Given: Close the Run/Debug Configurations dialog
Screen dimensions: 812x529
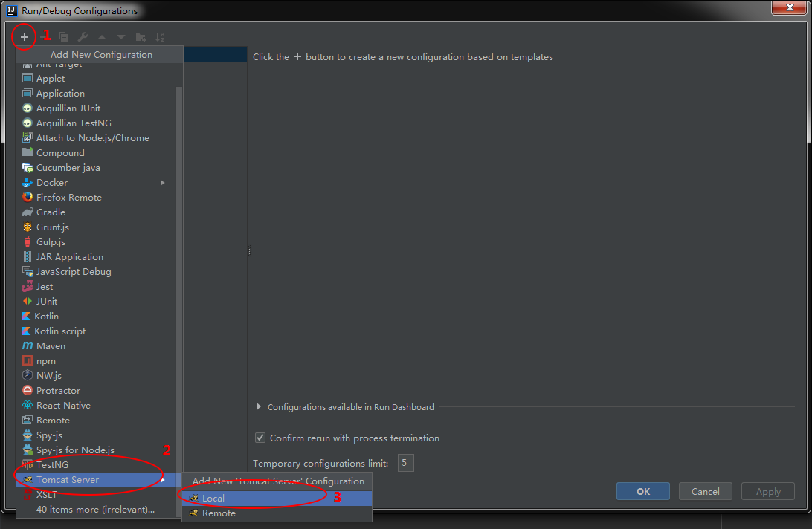Looking at the screenshot, I should click(790, 7).
